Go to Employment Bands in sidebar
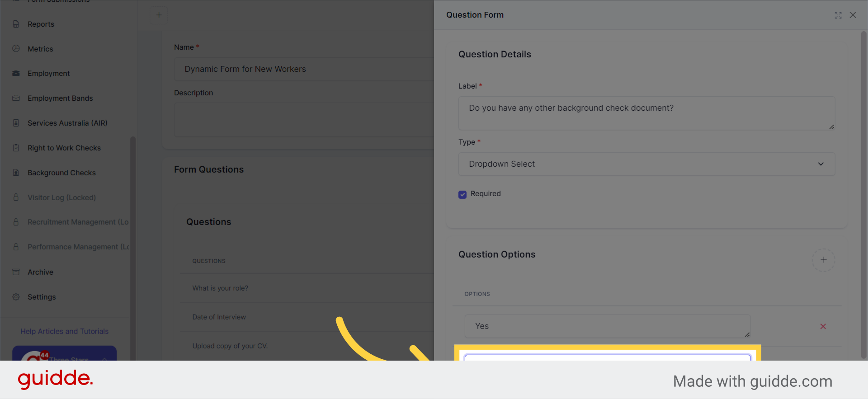The height and width of the screenshot is (399, 868). (x=60, y=98)
